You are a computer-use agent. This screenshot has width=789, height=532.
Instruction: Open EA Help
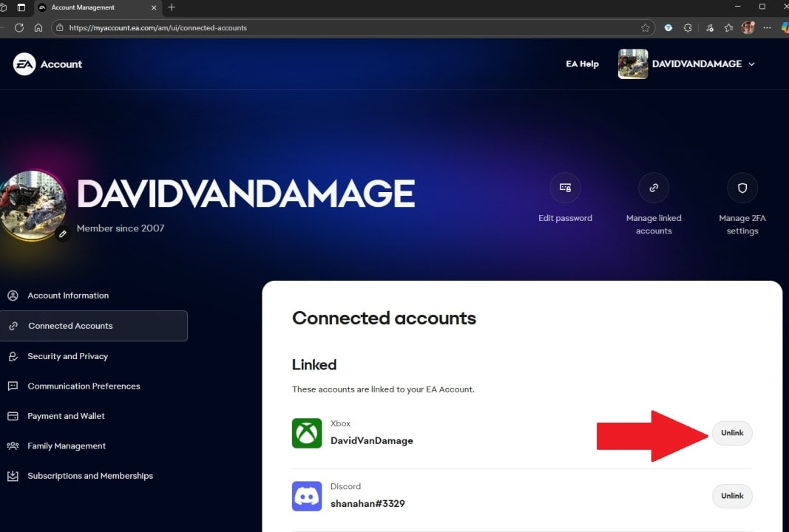[582, 64]
